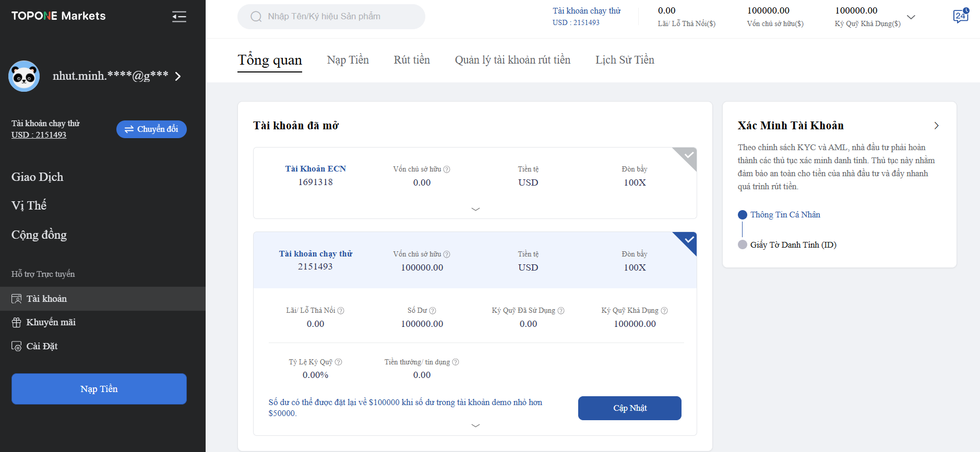Open the header account balance dropdown
The width and height of the screenshot is (980, 452).
tap(911, 17)
